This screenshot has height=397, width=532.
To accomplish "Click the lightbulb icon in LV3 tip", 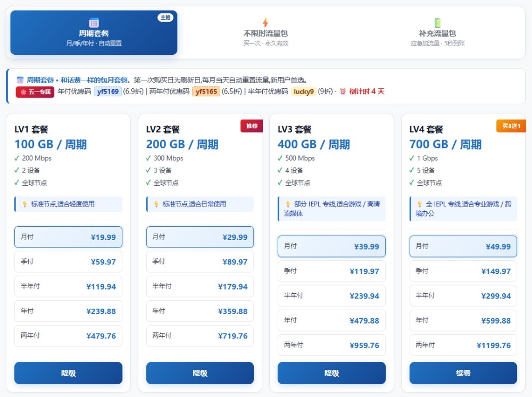I will click(288, 204).
